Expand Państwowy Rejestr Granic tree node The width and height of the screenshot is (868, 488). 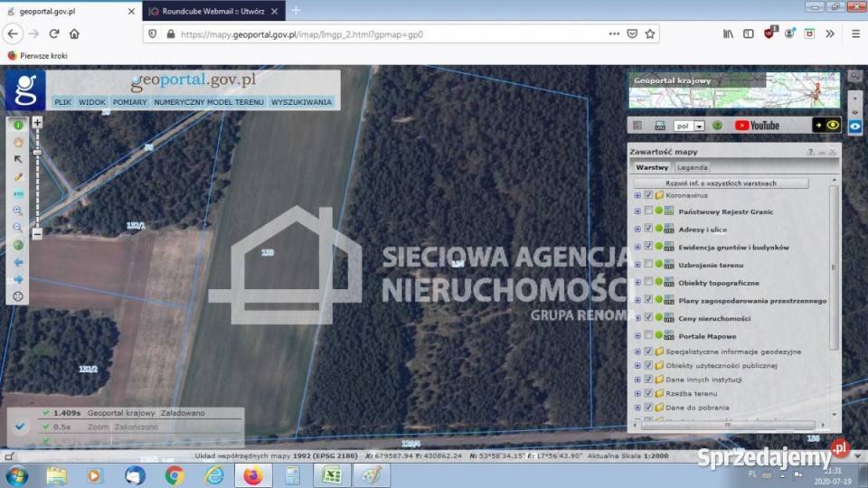[637, 211]
